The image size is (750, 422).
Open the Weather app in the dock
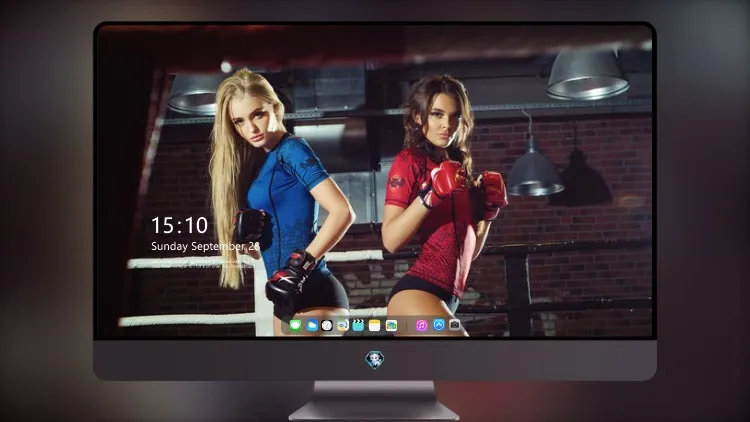tap(312, 325)
